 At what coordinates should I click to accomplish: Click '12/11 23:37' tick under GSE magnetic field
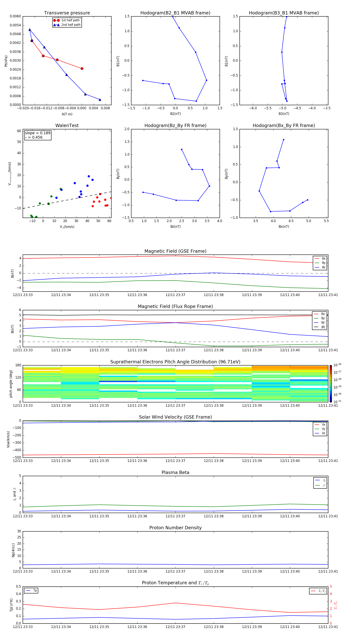click(175, 295)
